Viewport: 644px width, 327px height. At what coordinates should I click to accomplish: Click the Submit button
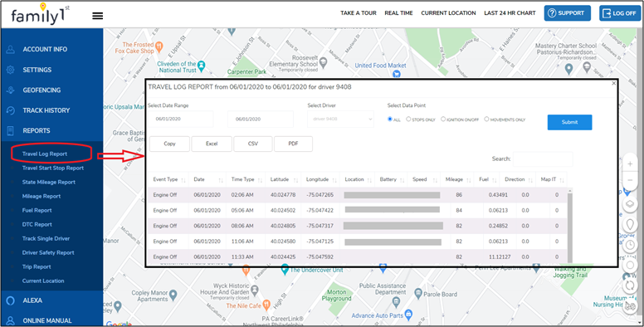(569, 122)
